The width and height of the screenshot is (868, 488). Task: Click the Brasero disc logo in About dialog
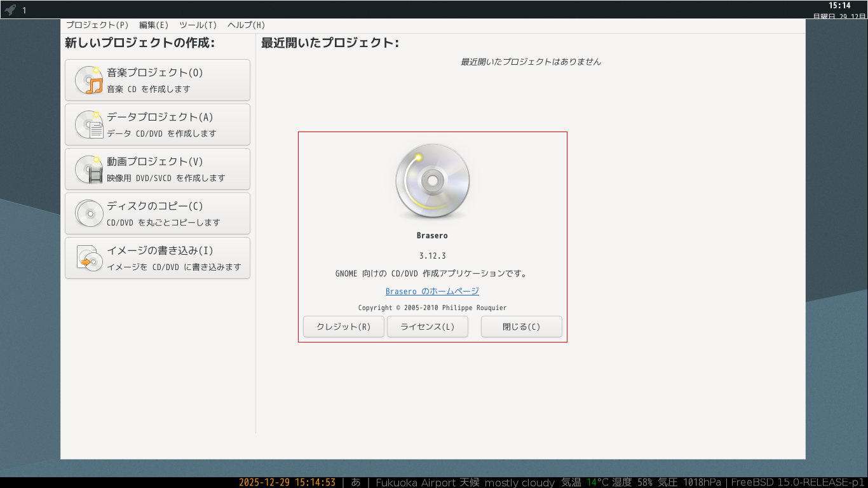click(432, 182)
